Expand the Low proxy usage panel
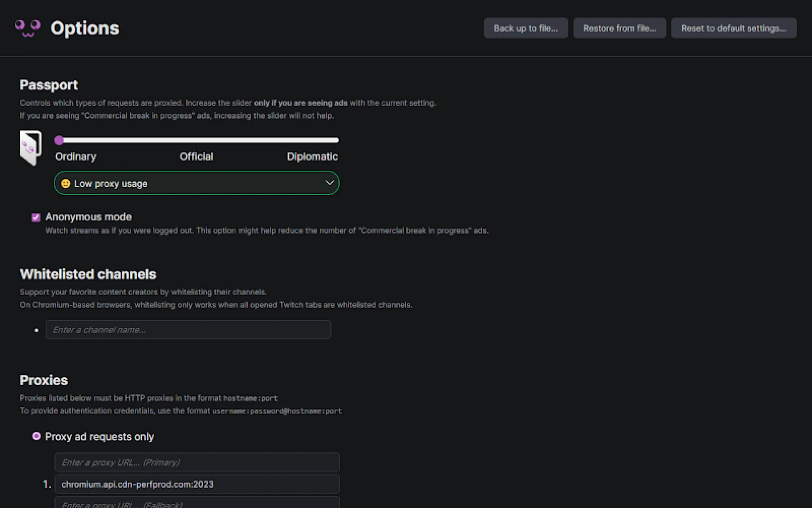Screen dimensions: 812x508 pos(196,183)
